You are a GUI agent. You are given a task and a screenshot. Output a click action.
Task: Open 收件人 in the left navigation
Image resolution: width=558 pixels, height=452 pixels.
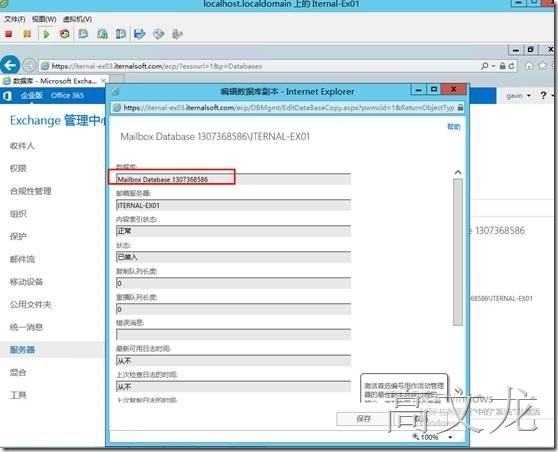[x=22, y=146]
